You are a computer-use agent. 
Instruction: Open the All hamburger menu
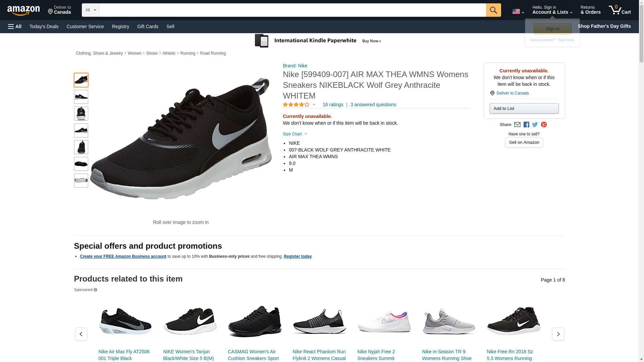[15, 26]
